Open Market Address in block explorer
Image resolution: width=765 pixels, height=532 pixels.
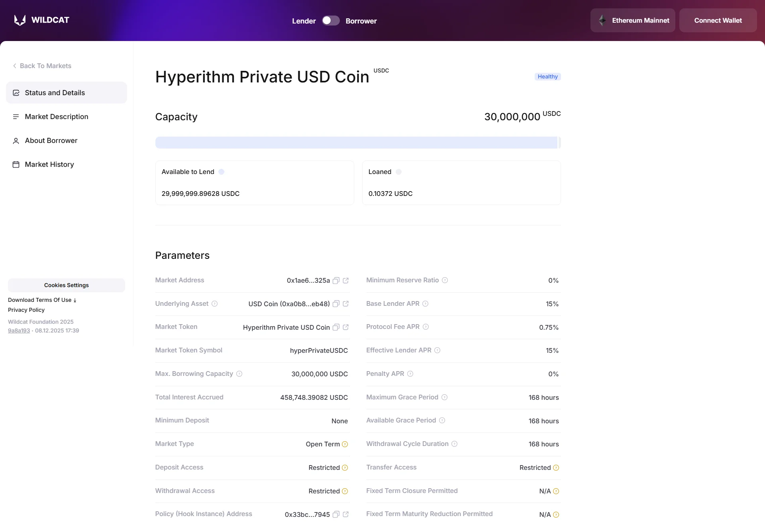click(x=345, y=281)
